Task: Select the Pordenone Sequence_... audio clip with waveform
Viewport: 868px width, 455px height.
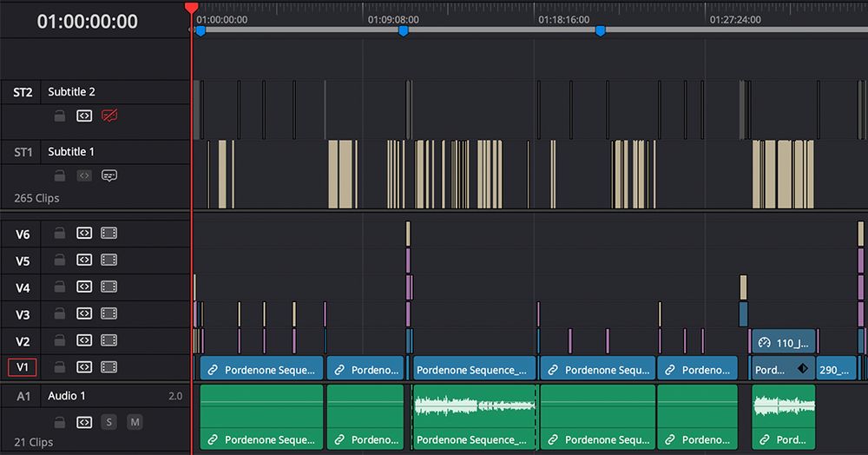Action: 475,417
